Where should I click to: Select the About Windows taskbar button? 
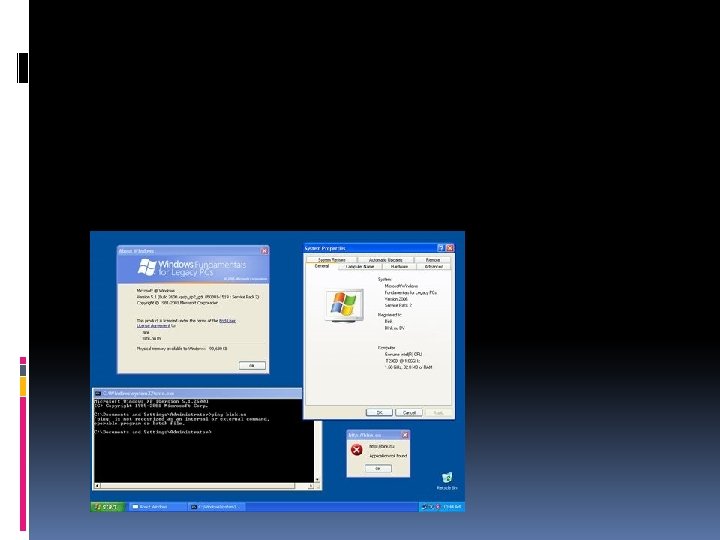coord(158,507)
